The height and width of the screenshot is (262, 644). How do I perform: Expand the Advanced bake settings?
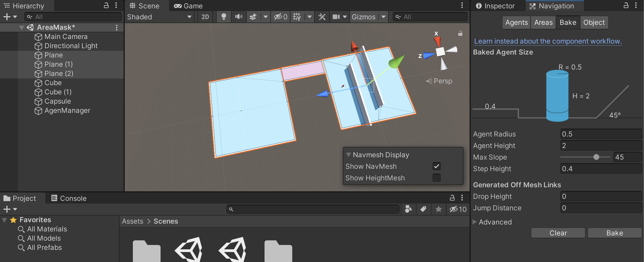(x=474, y=222)
